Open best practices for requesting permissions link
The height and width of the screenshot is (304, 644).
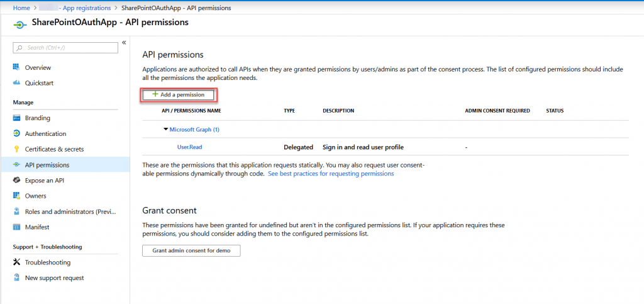[x=331, y=174]
